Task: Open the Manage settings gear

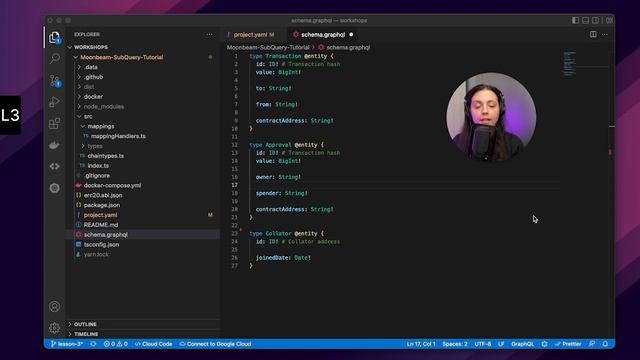Action: (54, 327)
